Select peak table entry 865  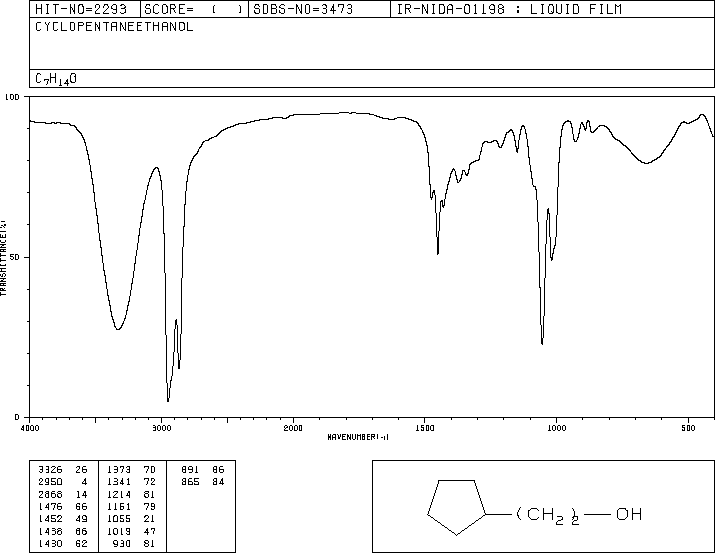click(x=203, y=482)
